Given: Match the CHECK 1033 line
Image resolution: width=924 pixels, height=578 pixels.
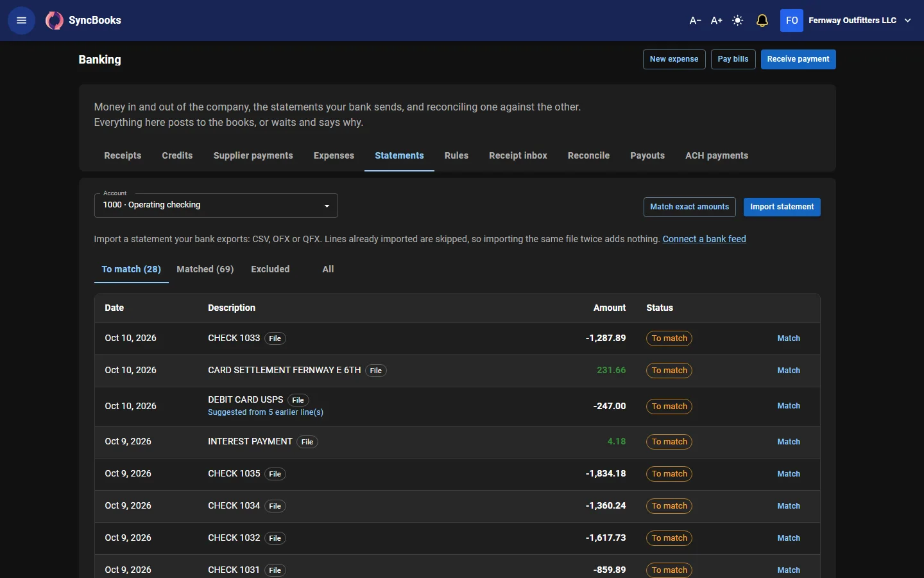Looking at the screenshot, I should tap(789, 338).
